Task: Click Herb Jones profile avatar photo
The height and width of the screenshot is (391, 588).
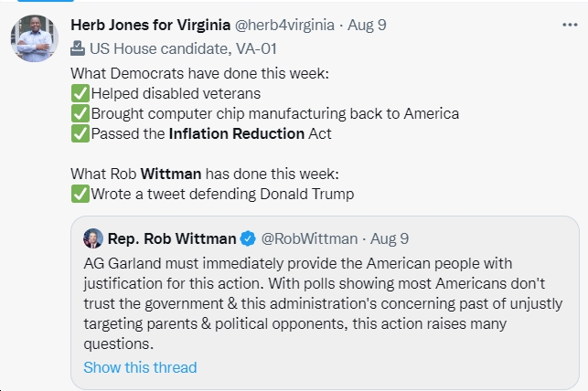Action: click(34, 38)
